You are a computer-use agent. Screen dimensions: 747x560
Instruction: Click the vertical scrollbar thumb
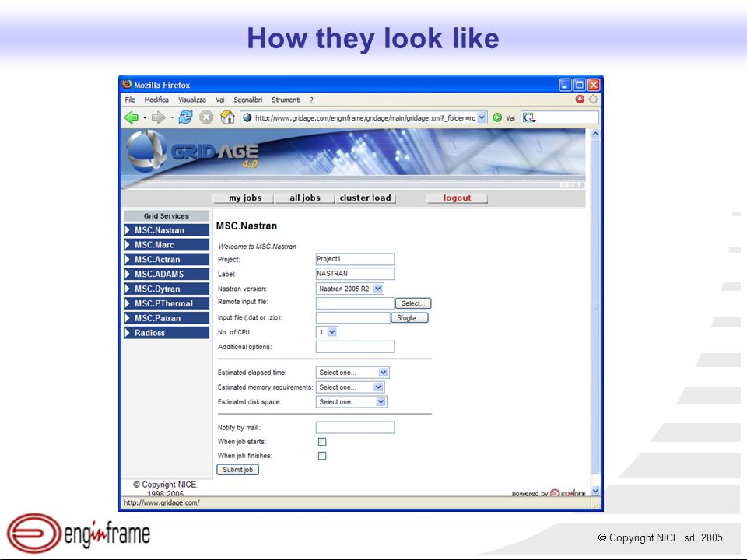click(x=595, y=306)
